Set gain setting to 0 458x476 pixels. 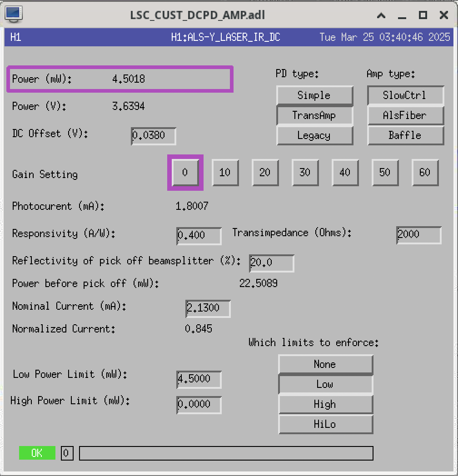pos(185,173)
